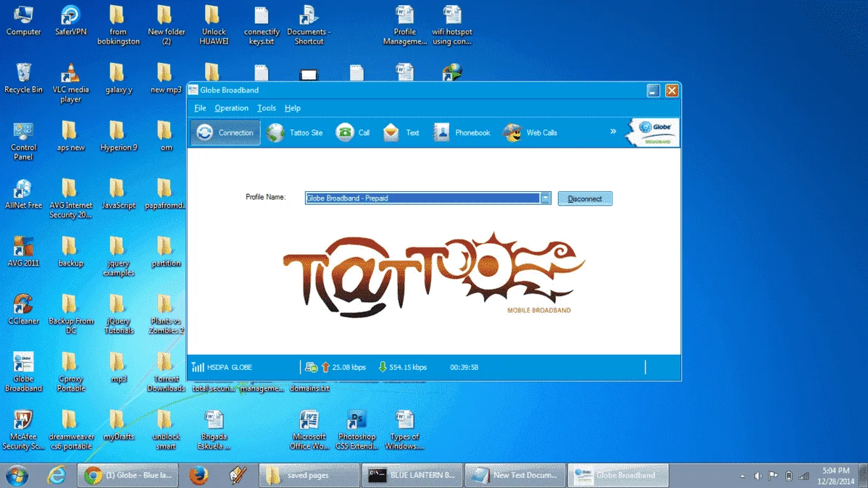Open the network signal tray icon
The width and height of the screenshot is (868, 488).
pos(804,476)
